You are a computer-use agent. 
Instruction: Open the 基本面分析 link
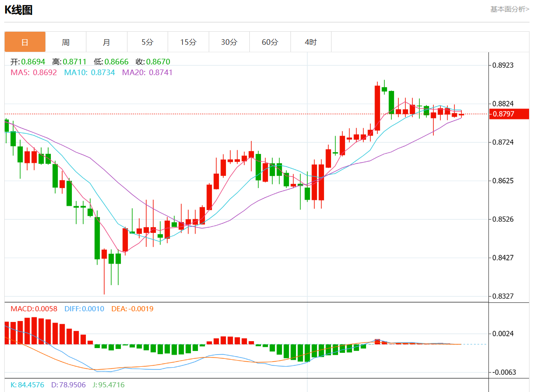click(x=509, y=9)
